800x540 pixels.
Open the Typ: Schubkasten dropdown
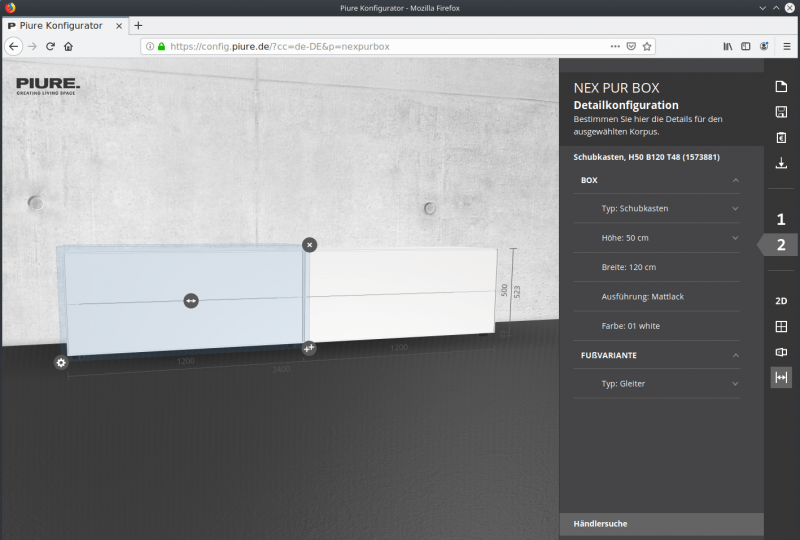click(x=656, y=208)
